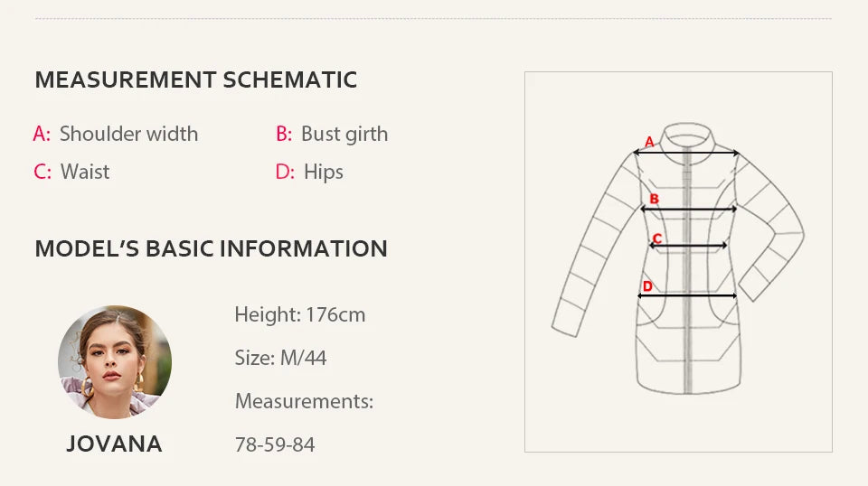
Task: Click the 'MEASUREMENT SCHEMATIC' heading
Action: pyautogui.click(x=196, y=79)
